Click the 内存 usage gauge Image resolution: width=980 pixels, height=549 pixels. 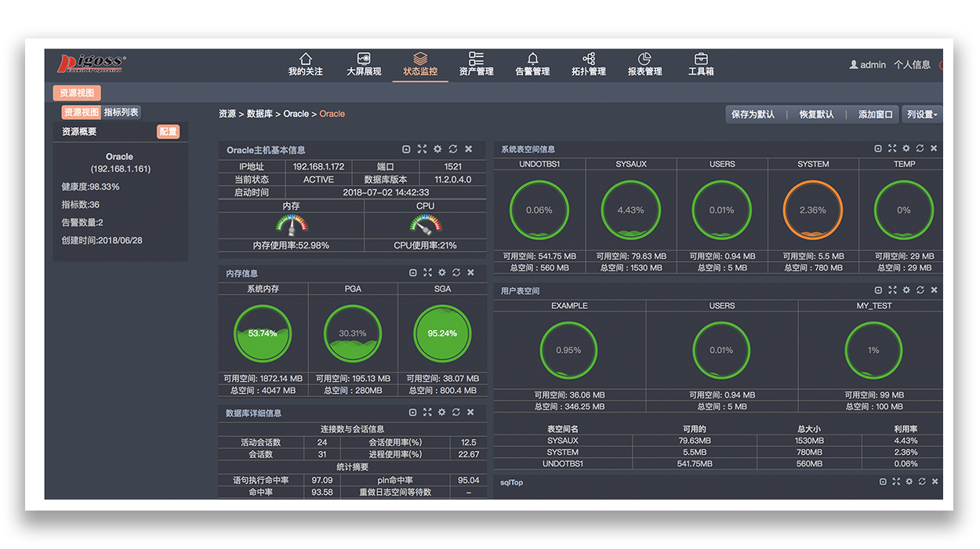click(x=291, y=225)
